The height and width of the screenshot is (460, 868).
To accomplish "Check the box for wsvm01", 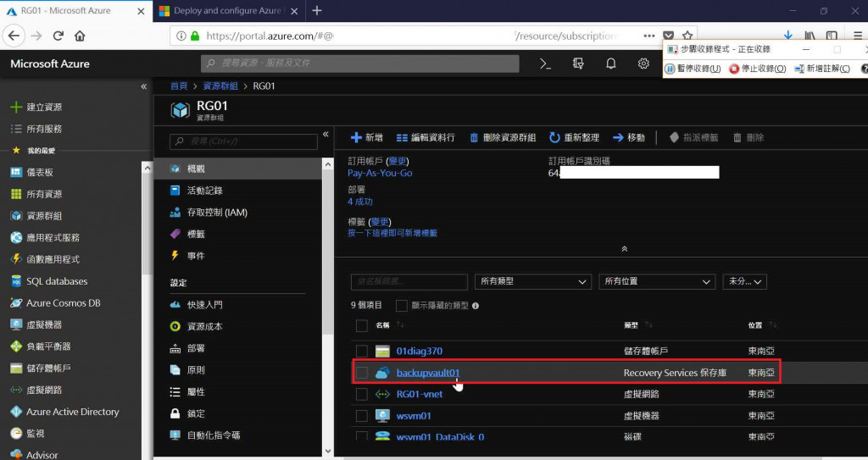I will pyautogui.click(x=361, y=416).
